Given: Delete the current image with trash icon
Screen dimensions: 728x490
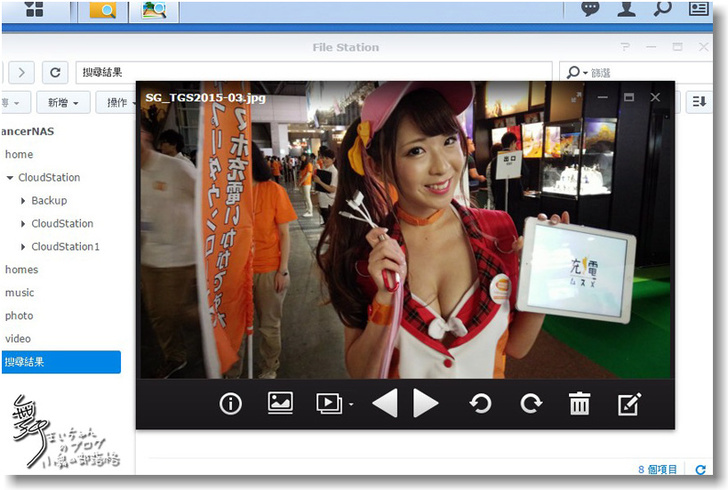Looking at the screenshot, I should [579, 404].
